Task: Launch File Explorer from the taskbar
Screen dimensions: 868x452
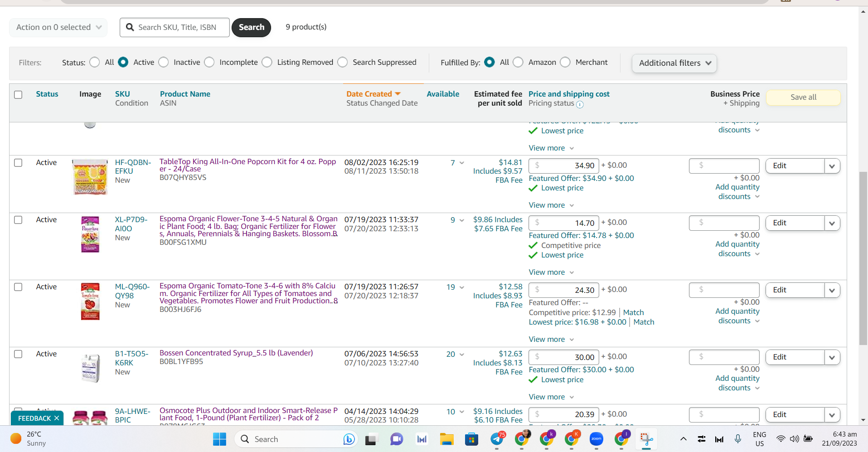Action: coord(446,439)
